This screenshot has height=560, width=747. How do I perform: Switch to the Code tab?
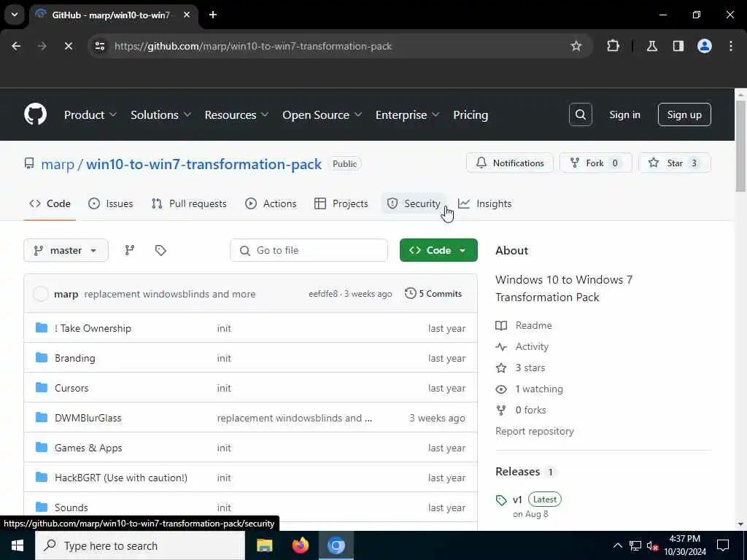[x=50, y=203]
